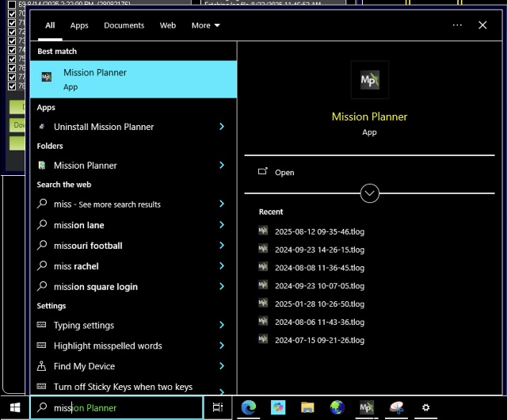This screenshot has height=420, width=507.
Task: Open Settings gear icon in taskbar
Action: tap(425, 407)
